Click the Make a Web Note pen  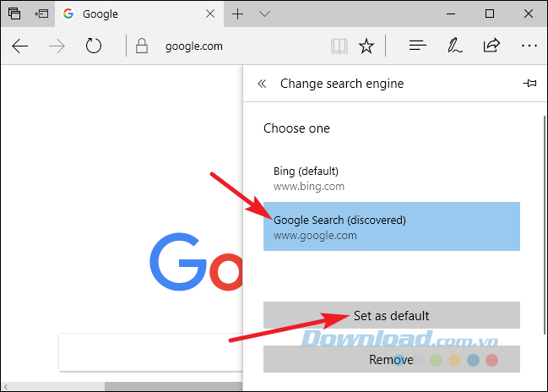click(x=454, y=46)
